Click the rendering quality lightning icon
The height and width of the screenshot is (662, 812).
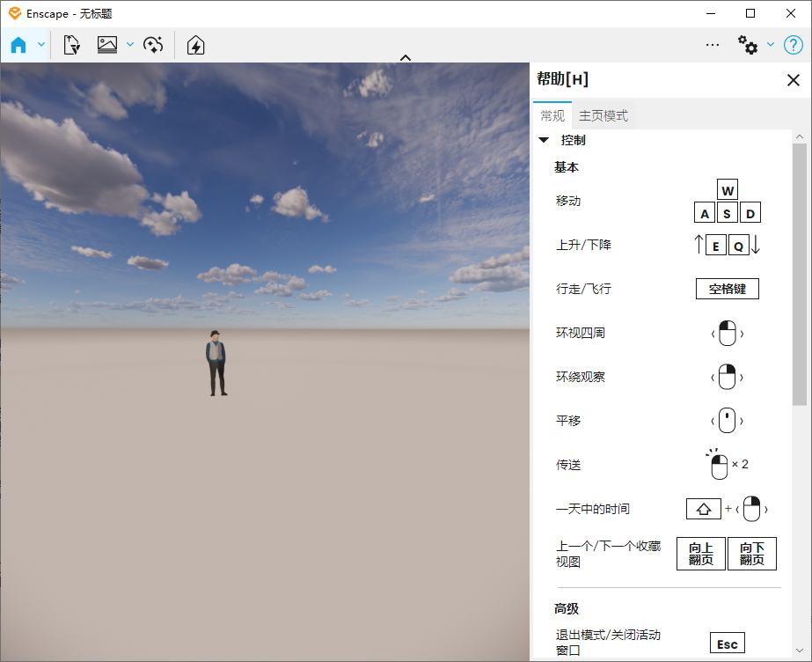pyautogui.click(x=195, y=44)
